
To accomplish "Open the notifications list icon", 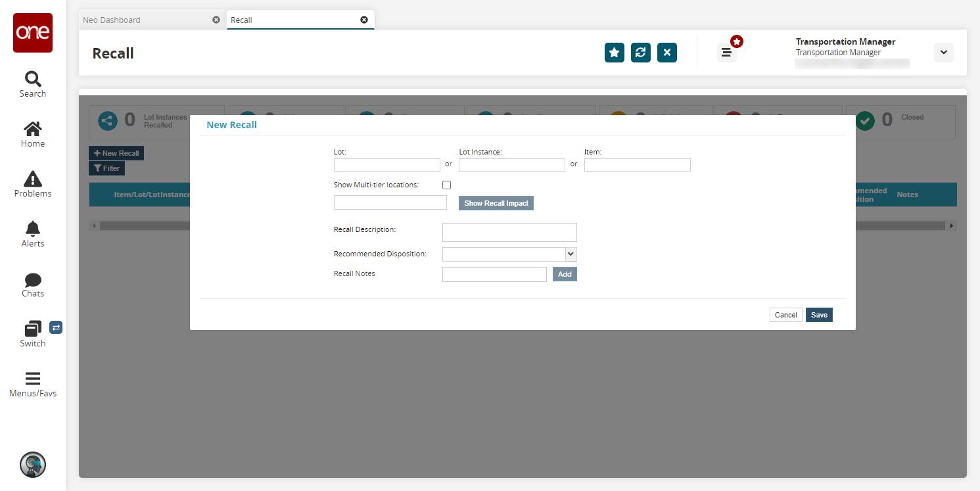I will 726,53.
